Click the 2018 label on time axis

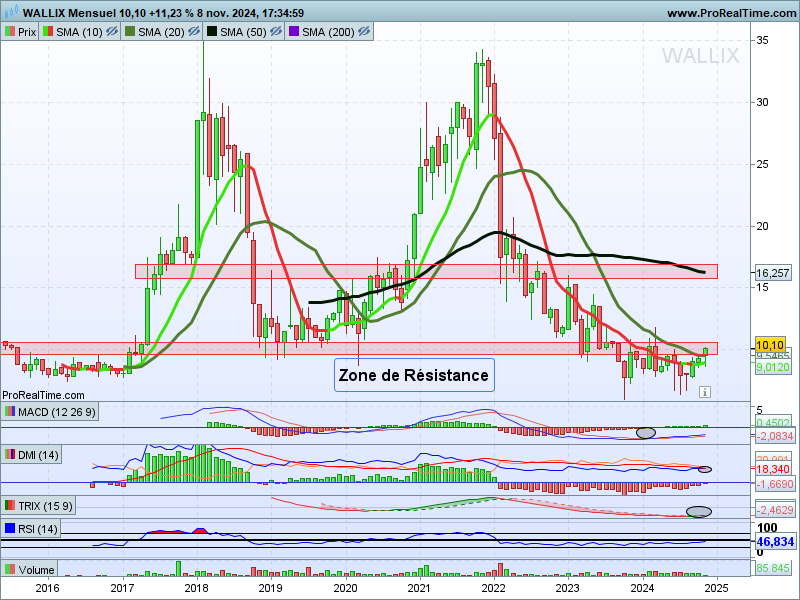196,588
